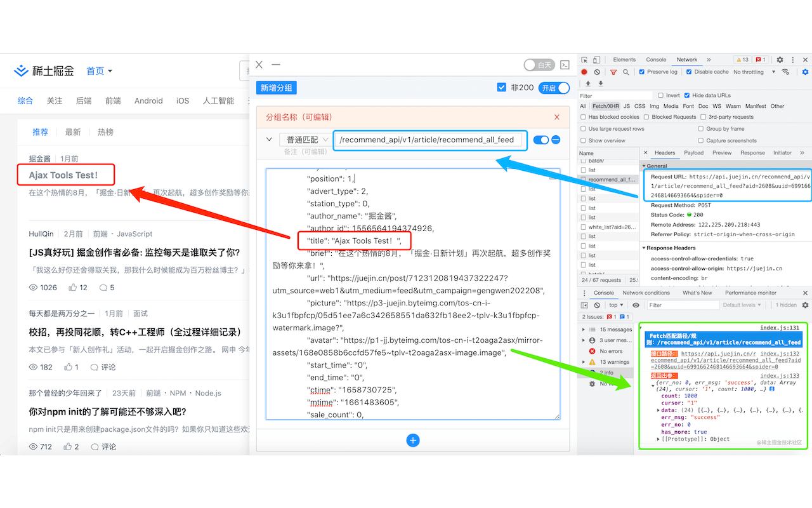The width and height of the screenshot is (812, 508).
Task: Open the No throttling dropdown
Action: click(x=754, y=72)
